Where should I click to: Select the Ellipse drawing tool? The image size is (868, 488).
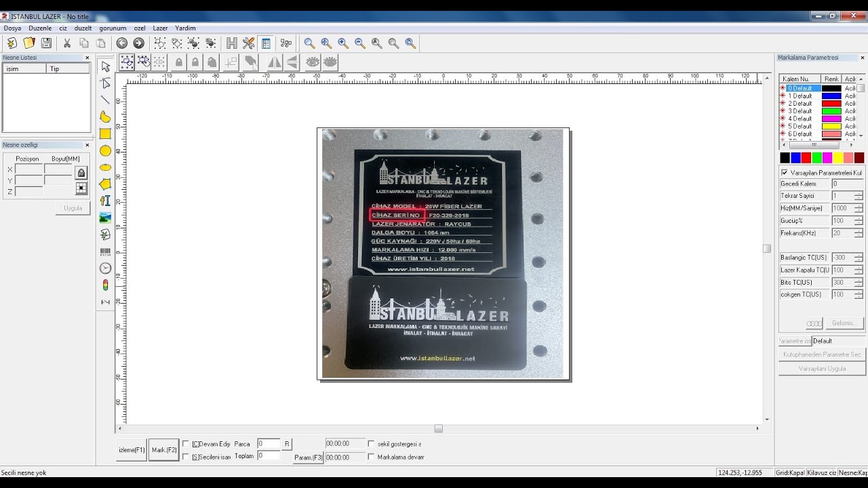click(105, 167)
